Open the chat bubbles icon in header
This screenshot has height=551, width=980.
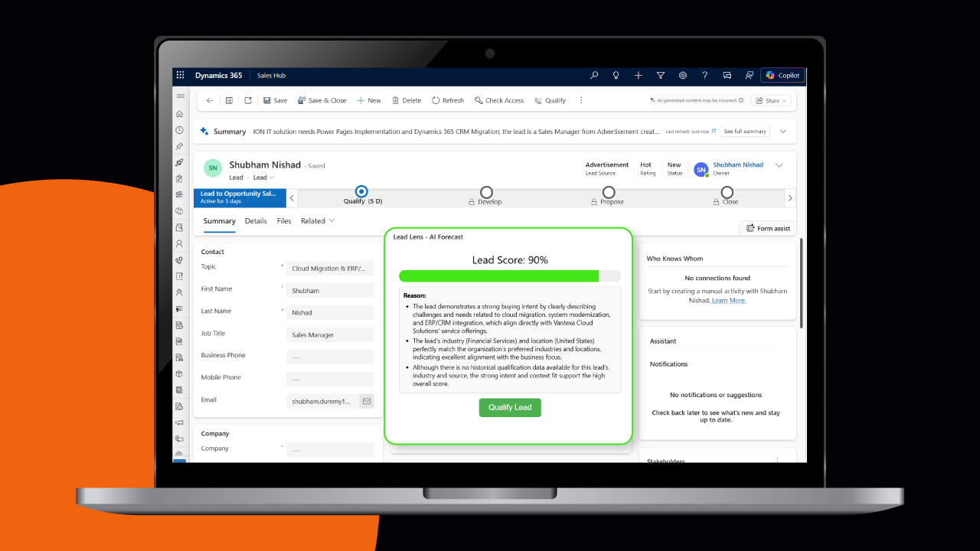tap(727, 76)
